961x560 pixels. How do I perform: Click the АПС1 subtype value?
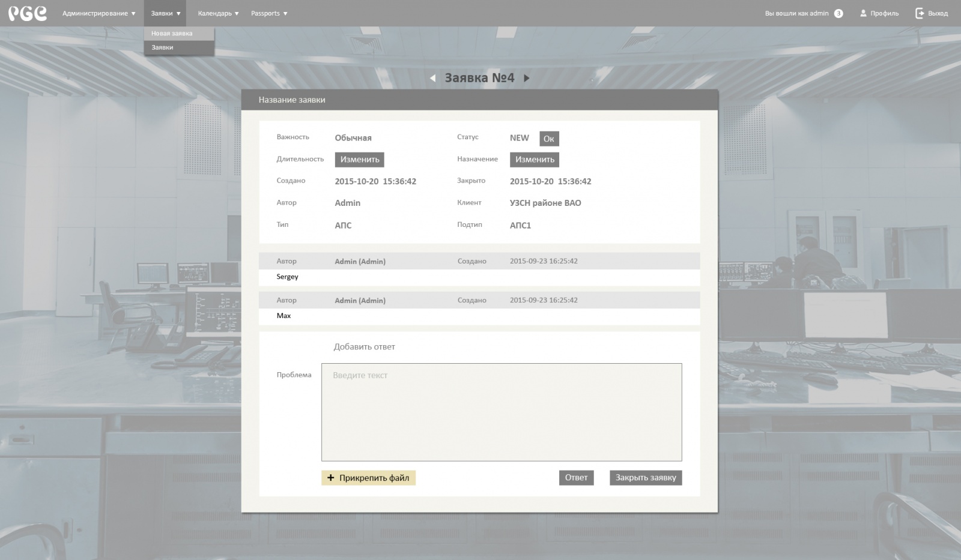(520, 226)
